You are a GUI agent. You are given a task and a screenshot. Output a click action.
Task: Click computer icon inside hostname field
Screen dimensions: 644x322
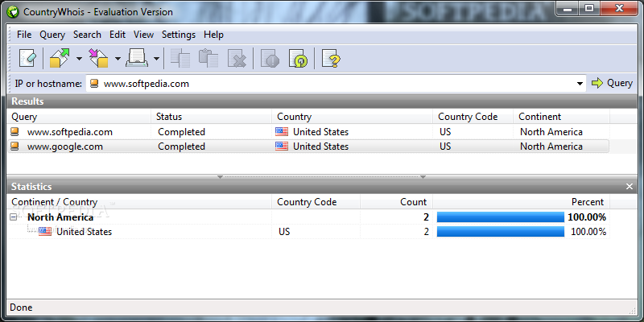(x=94, y=84)
